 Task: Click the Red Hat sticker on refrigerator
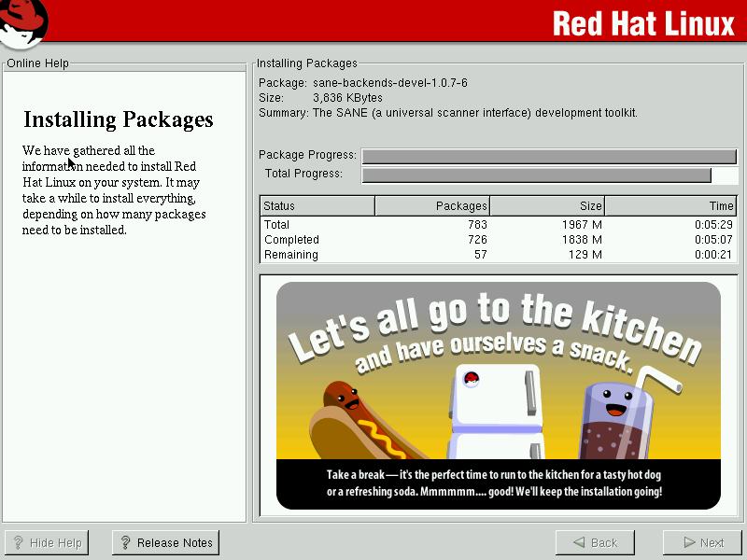click(472, 379)
